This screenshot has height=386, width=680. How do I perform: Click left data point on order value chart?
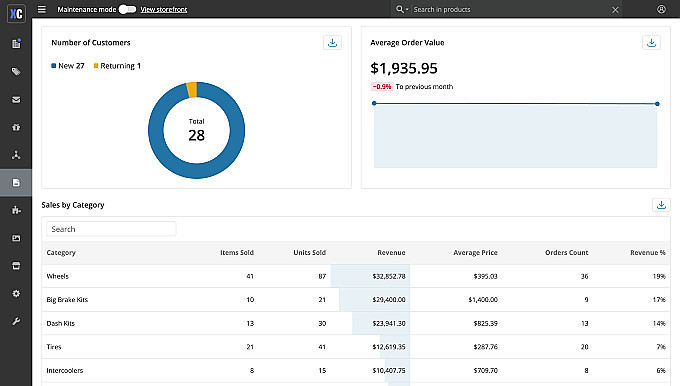click(x=374, y=103)
